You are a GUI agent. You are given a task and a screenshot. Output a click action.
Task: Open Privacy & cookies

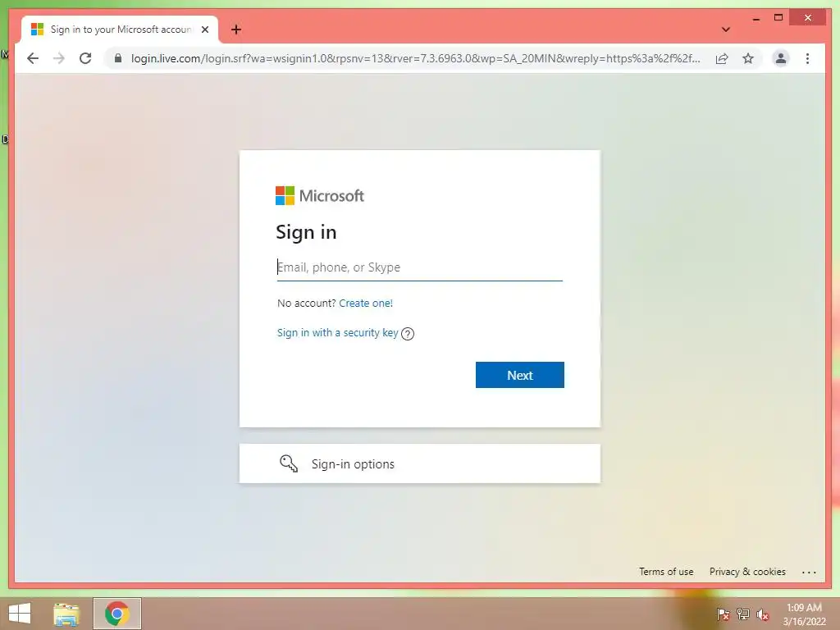(747, 572)
